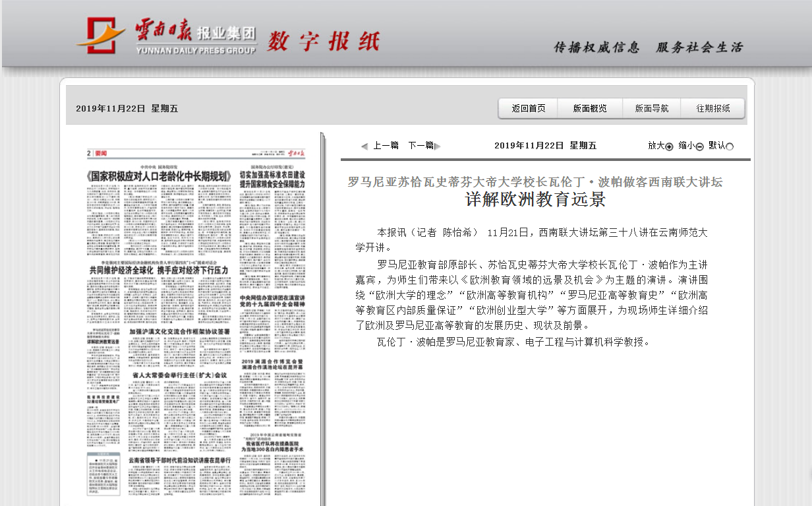Viewport: 812px width, 506px height.
Task: Click 云南省领导干部时代前沿知识讲座在昆举行 headline
Action: coord(179,459)
